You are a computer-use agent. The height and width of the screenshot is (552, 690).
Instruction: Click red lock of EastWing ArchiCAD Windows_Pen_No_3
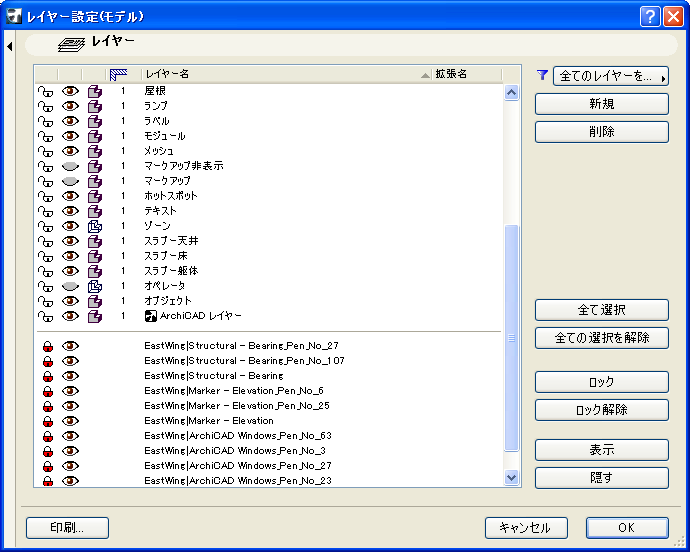pos(48,451)
